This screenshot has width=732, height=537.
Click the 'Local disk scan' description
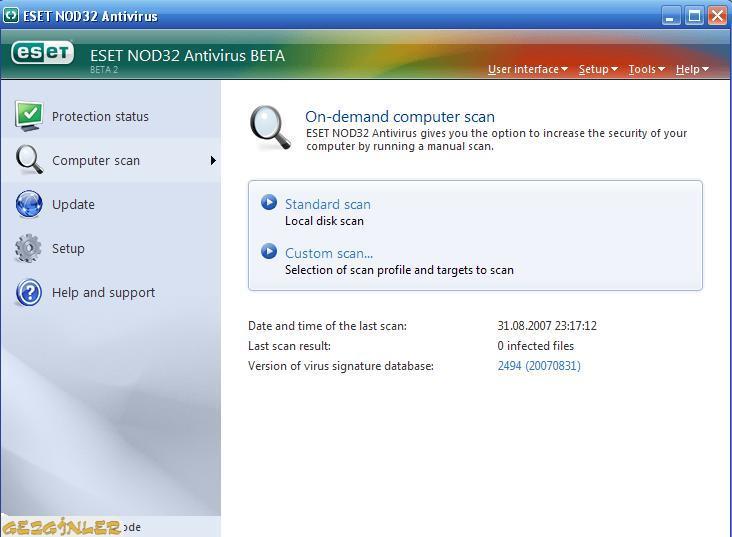[x=324, y=221]
